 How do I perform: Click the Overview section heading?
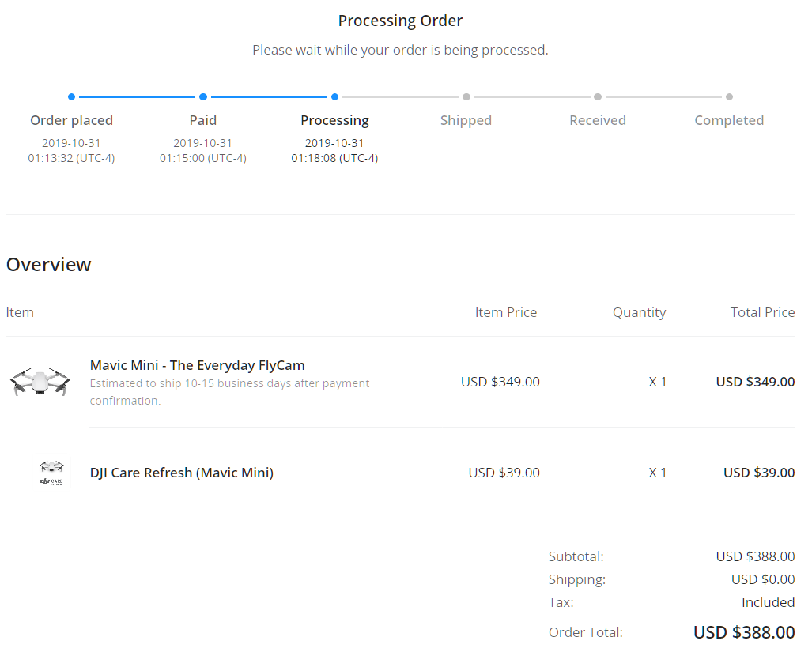point(49,265)
